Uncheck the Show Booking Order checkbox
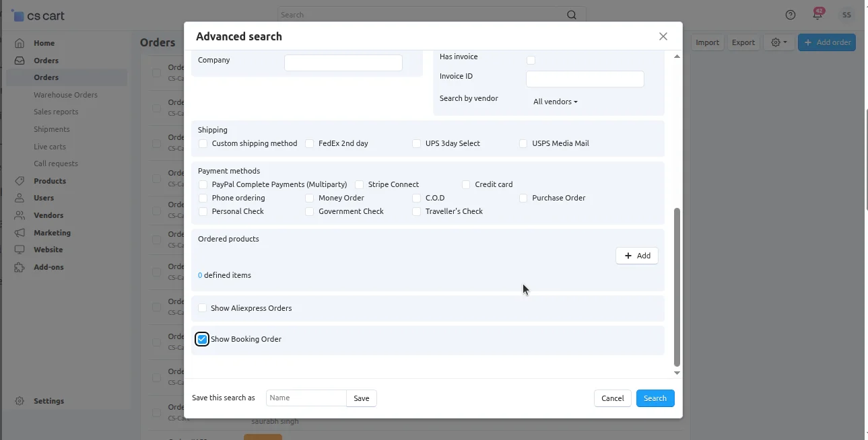 202,339
